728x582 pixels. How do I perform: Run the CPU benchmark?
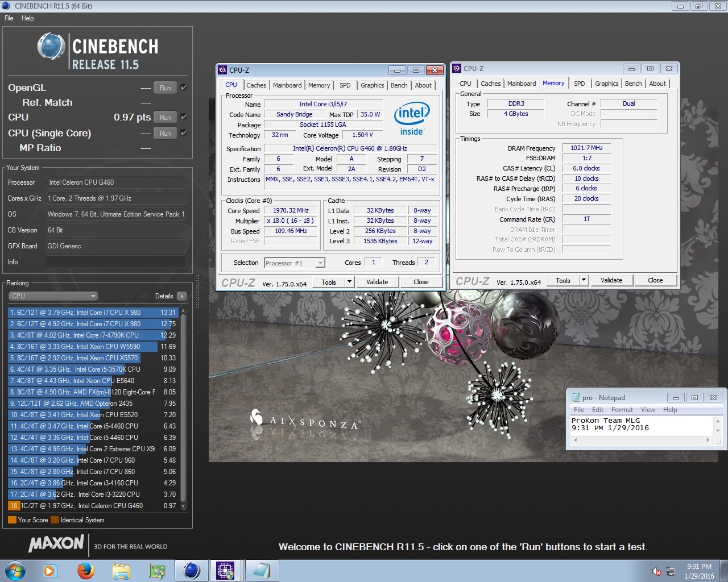[x=165, y=117]
